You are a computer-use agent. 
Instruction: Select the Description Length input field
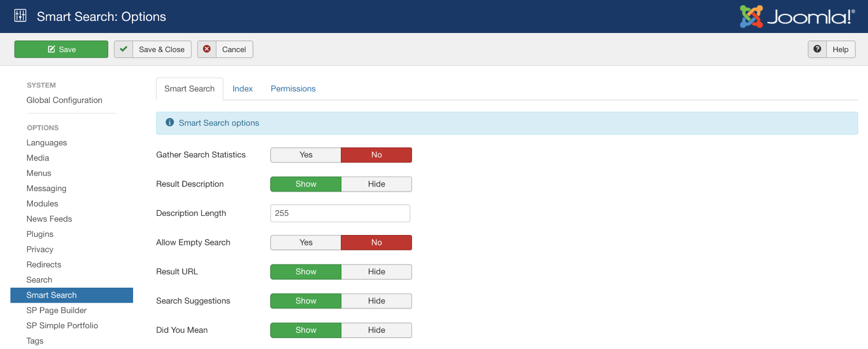(340, 213)
